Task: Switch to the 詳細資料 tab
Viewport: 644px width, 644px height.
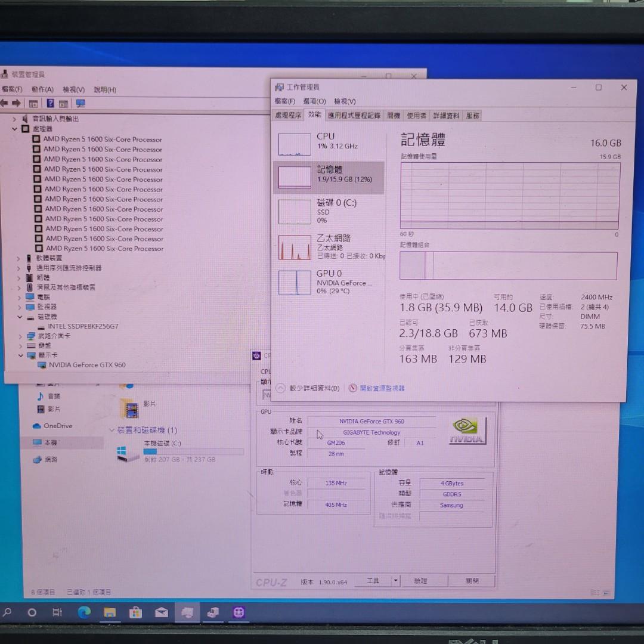Action: pyautogui.click(x=446, y=116)
